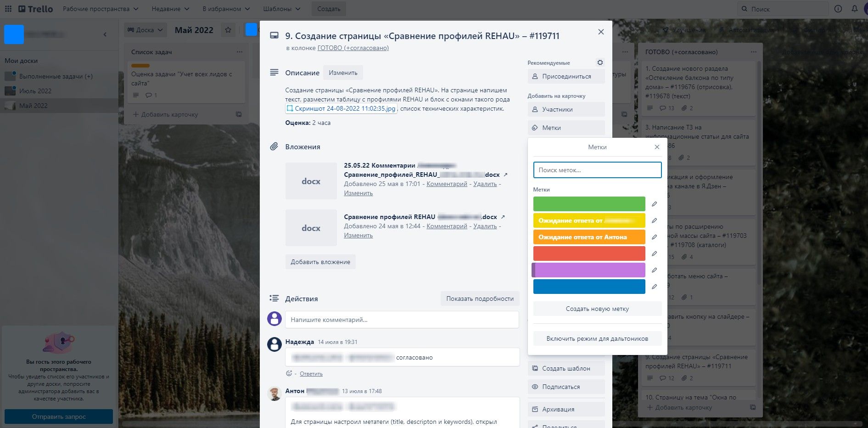Open the Выполненные задачи (+) board
Image resolution: width=868 pixels, height=428 pixels.
click(x=56, y=76)
